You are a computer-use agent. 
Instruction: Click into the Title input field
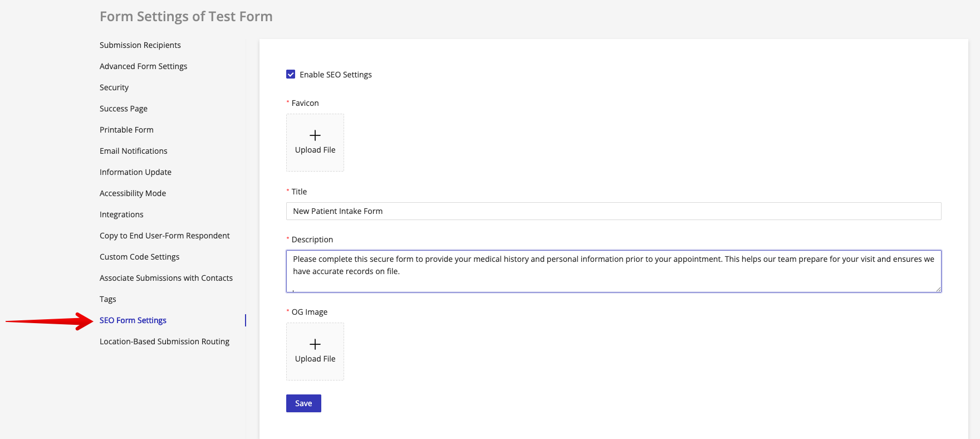613,211
